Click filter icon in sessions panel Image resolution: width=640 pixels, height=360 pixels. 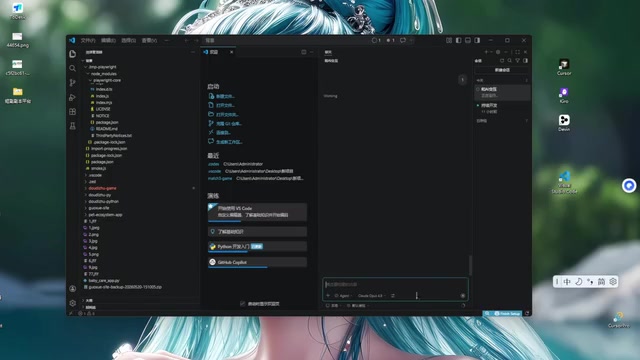point(518,61)
